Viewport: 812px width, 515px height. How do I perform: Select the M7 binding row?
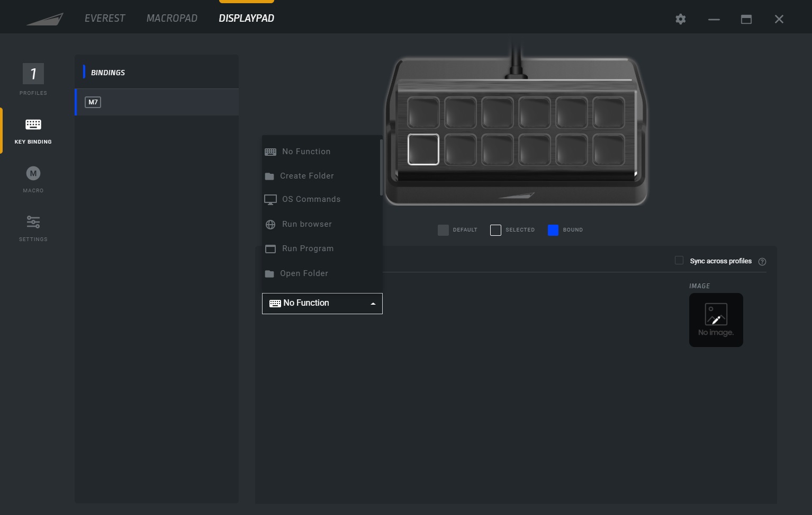(x=157, y=102)
